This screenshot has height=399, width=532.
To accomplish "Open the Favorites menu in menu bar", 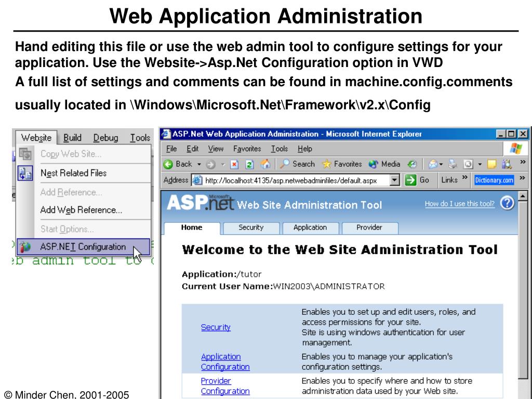I will pyautogui.click(x=247, y=149).
